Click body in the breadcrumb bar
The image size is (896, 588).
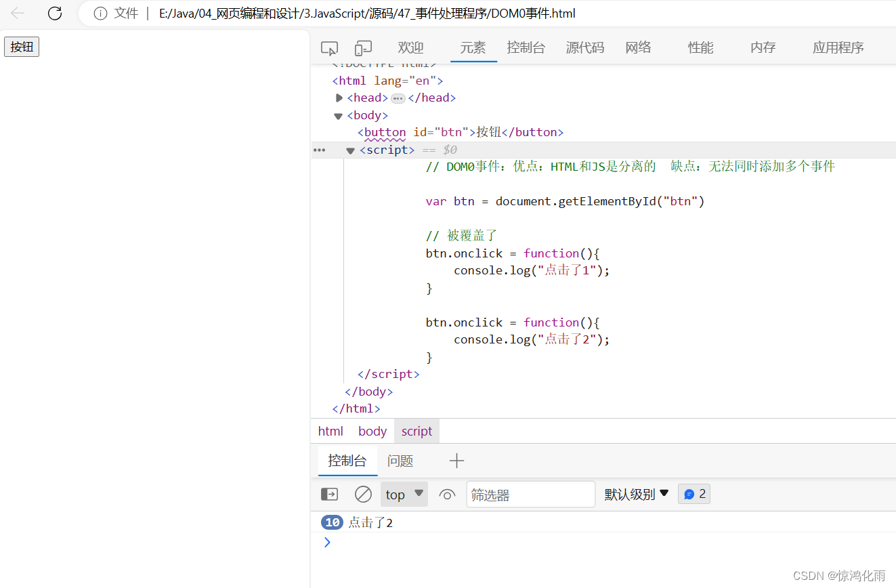point(372,431)
